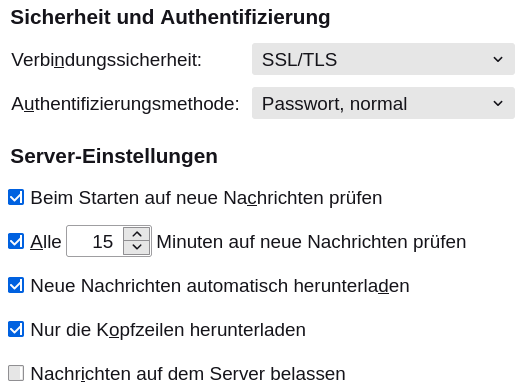Screen dimensions: 529x392
Task: Click into the minutes field showing 15
Action: click(95, 241)
